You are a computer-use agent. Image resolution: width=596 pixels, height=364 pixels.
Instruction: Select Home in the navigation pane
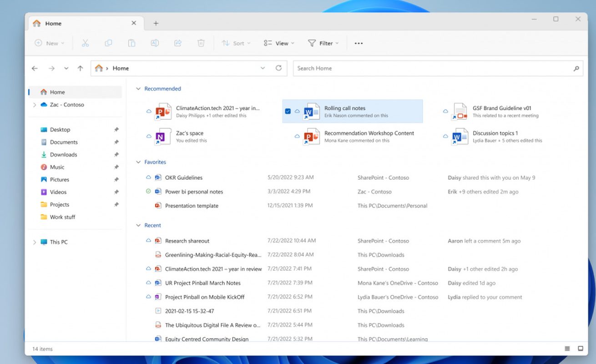point(75,92)
